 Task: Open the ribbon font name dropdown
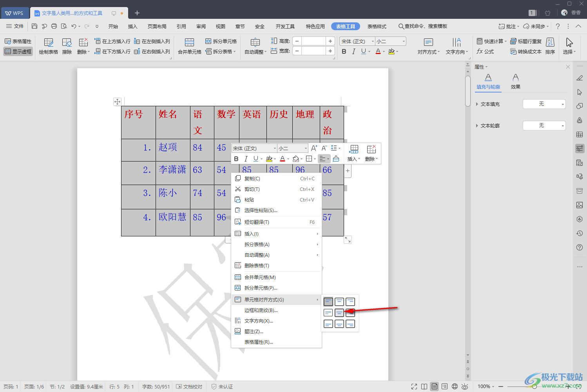tap(373, 41)
